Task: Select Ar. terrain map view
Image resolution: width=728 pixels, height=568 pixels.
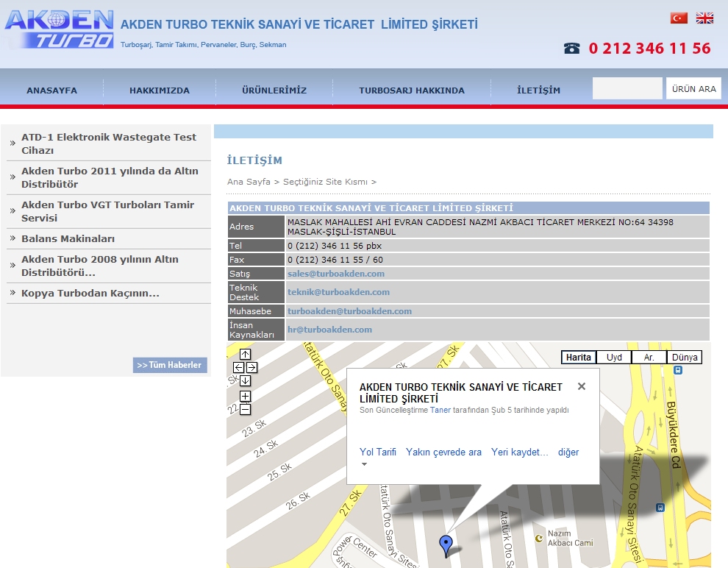Action: tap(649, 357)
